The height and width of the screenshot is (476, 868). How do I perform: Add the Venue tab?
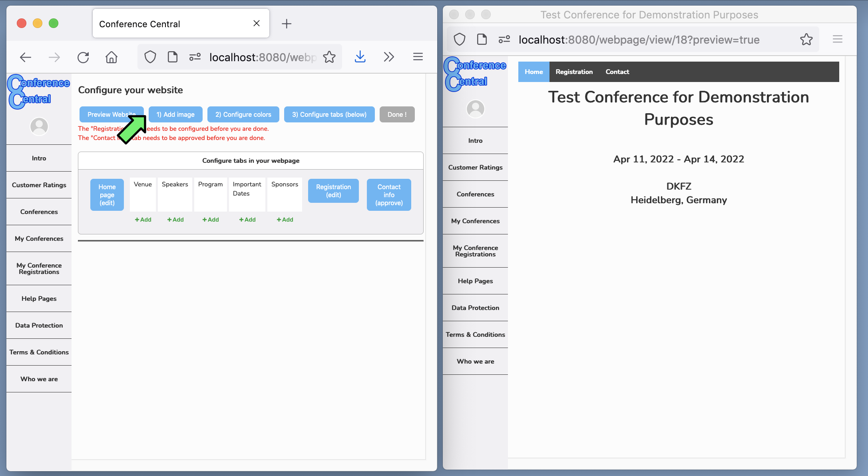click(x=143, y=220)
